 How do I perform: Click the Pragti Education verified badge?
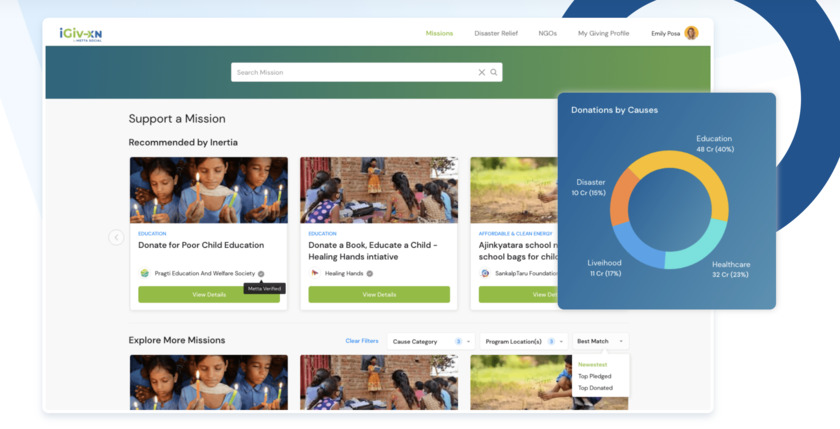pyautogui.click(x=261, y=274)
